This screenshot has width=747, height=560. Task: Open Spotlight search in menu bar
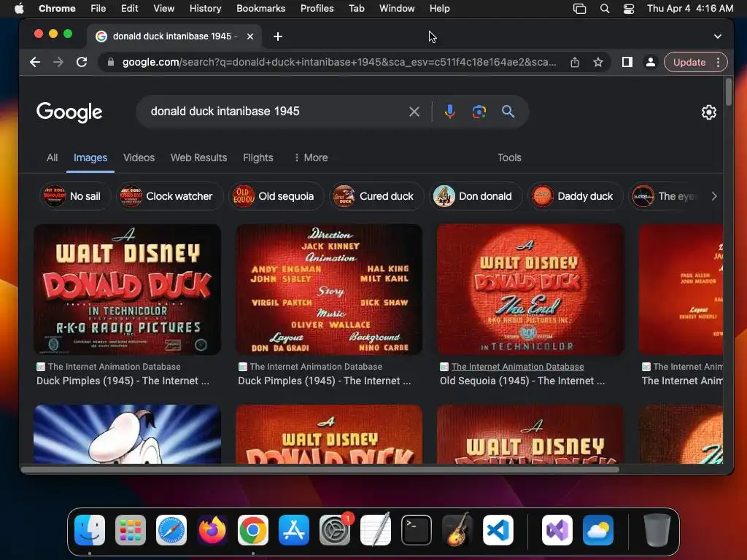pos(605,9)
